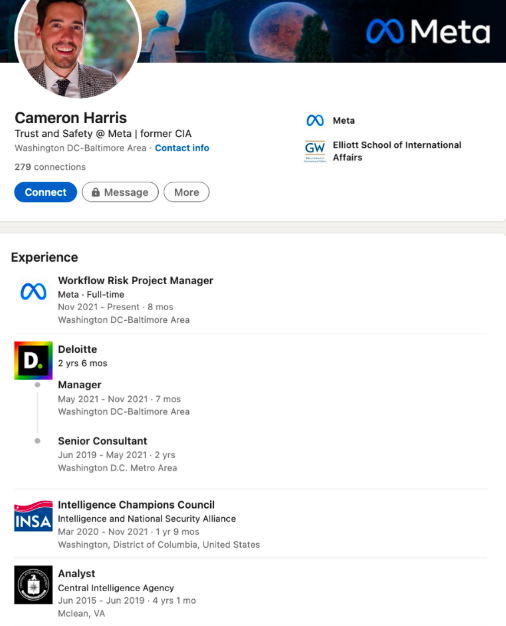The image size is (506, 626).
Task: Open the Contact info link
Action: pos(182,148)
